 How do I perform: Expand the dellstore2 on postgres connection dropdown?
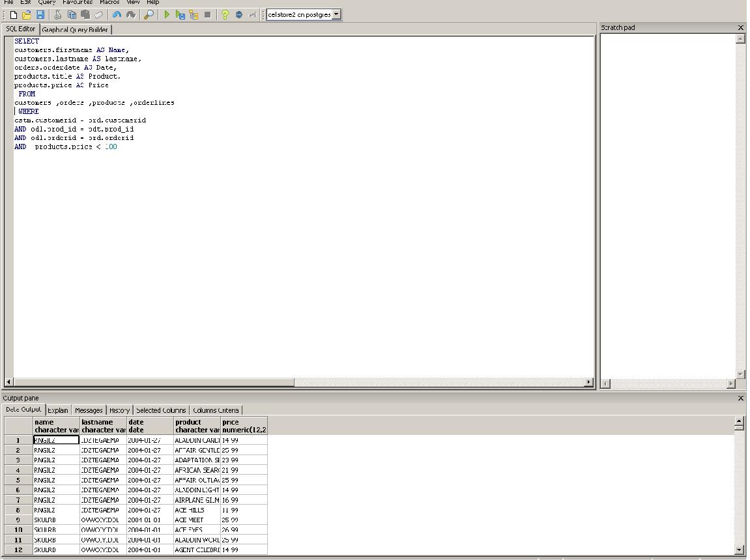[x=336, y=14]
